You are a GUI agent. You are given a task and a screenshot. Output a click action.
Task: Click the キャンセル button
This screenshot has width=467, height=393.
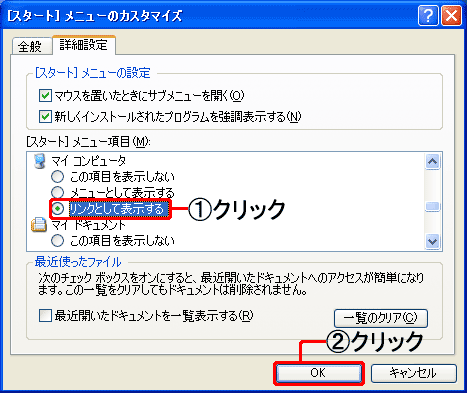tap(413, 373)
